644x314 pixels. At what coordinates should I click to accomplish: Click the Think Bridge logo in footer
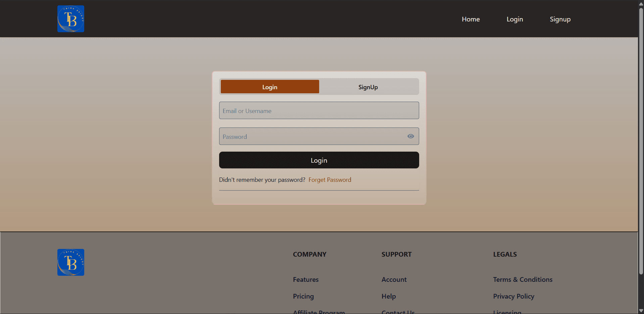[x=71, y=262]
